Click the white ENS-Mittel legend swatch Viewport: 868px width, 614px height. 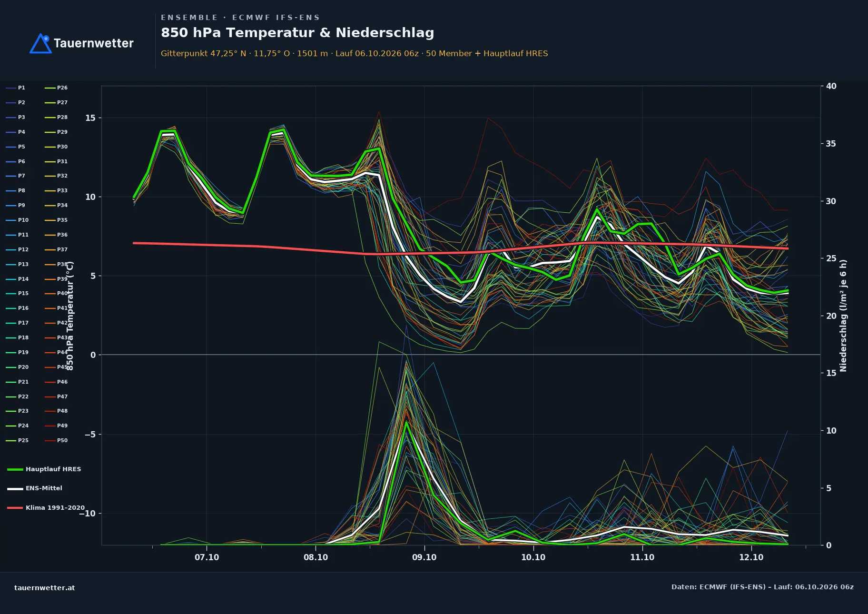pos(15,488)
